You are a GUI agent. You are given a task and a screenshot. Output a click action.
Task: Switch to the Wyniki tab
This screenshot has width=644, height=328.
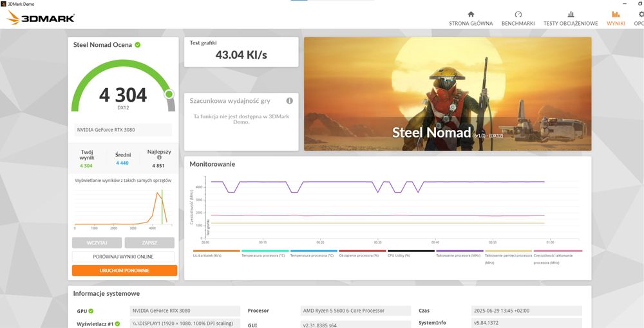[x=616, y=19]
